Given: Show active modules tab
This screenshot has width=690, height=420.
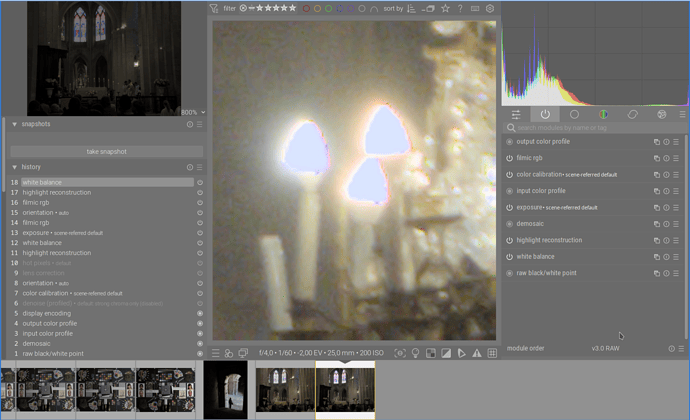Looking at the screenshot, I should [x=545, y=114].
